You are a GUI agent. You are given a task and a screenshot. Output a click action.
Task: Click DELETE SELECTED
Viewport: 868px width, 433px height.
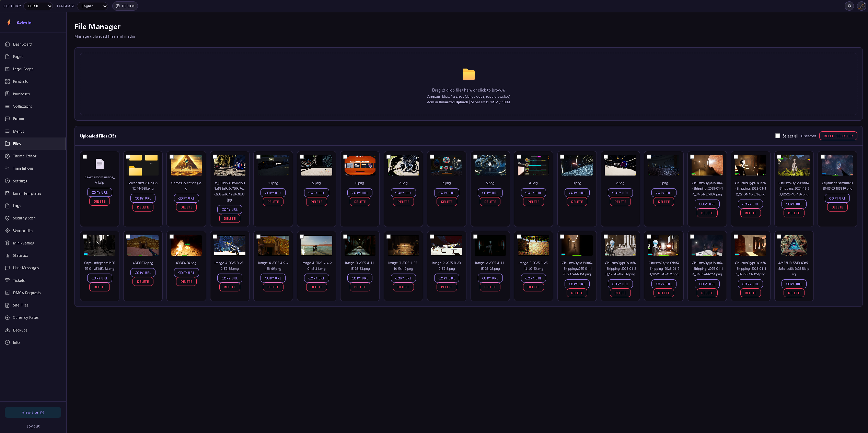point(838,136)
